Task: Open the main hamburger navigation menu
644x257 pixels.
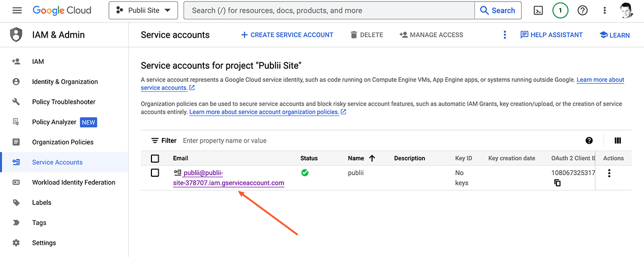Action: click(17, 10)
